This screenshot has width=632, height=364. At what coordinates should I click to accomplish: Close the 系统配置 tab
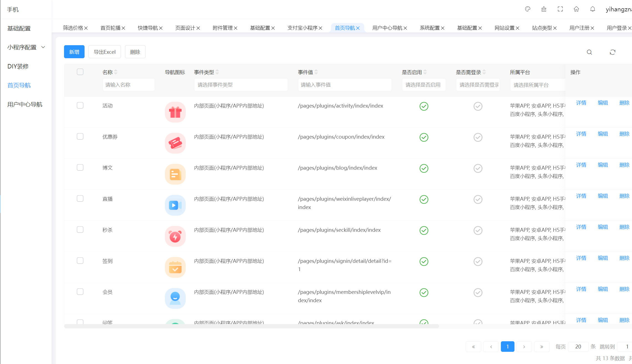click(443, 28)
